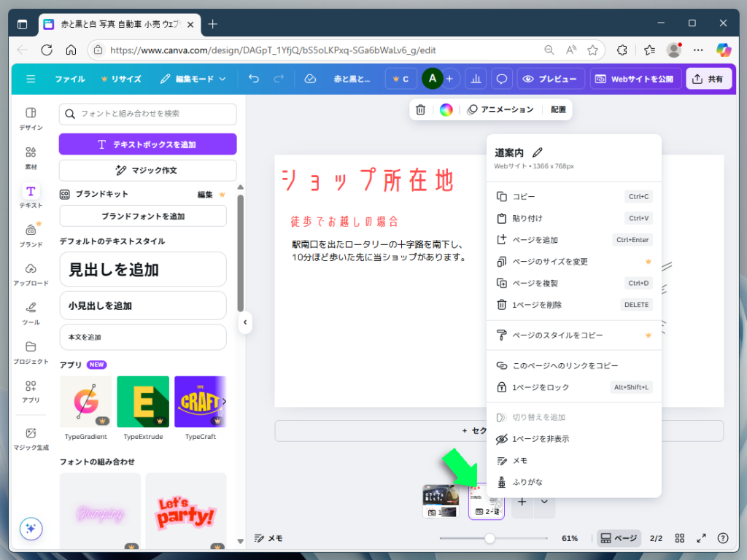Open the 素材 panel in the sidebar
Screen dimensions: 747x560
point(30,153)
